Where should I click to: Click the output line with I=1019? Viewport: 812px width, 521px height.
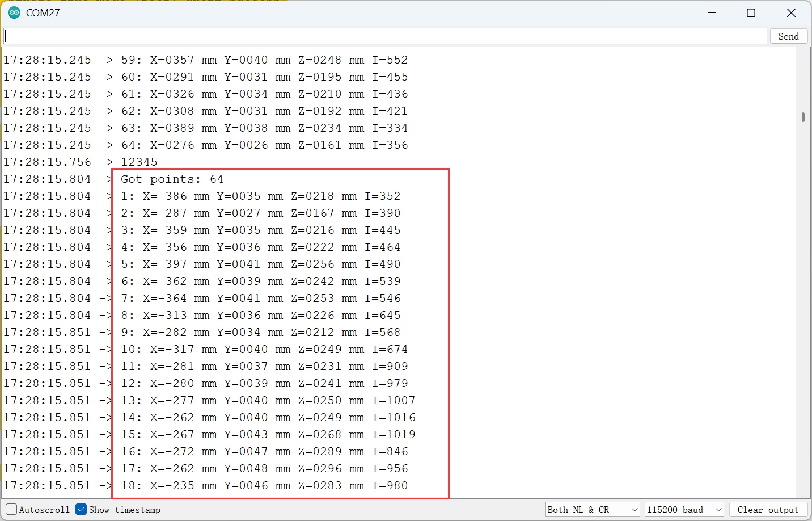click(x=268, y=435)
